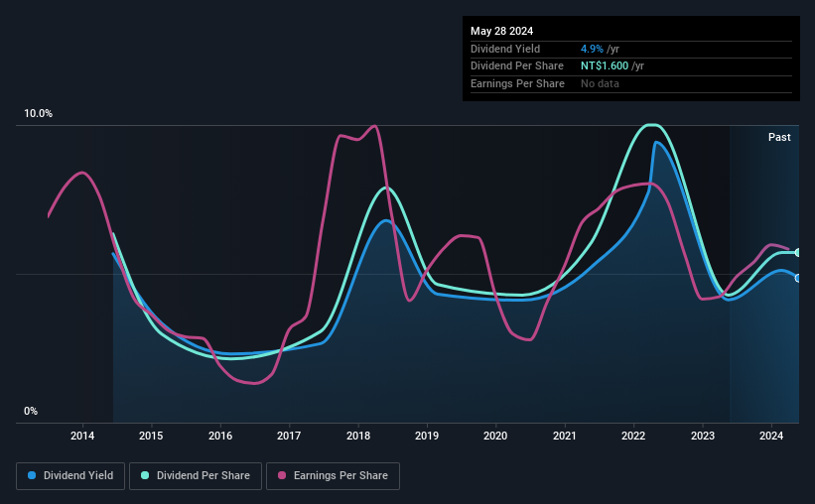Screen dimensions: 815x504
Task: Click the teal Dividend Per Share legend dot
Action: (145, 475)
